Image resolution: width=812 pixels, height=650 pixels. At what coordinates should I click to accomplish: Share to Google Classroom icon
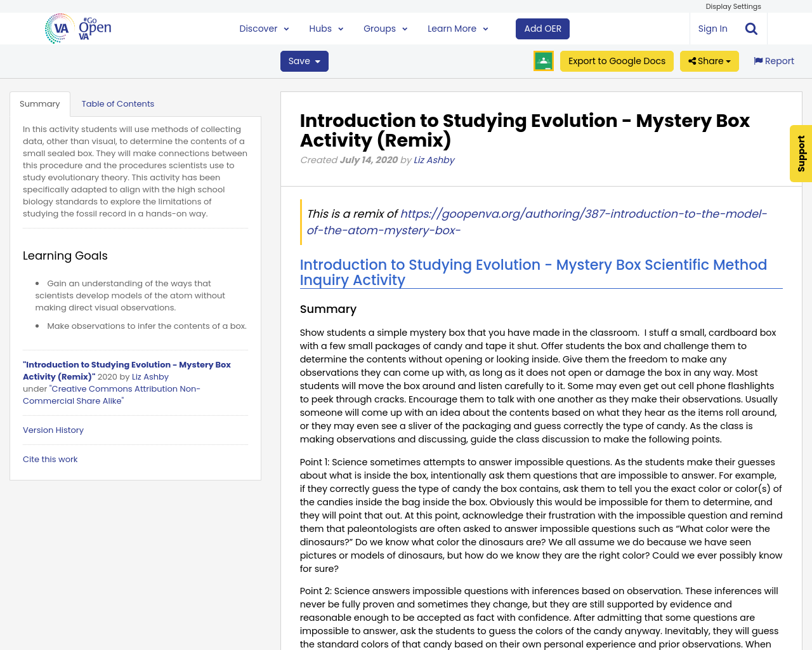[544, 61]
